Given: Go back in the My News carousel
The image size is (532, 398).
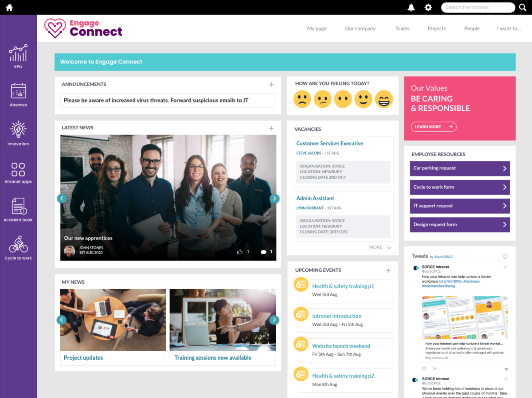Looking at the screenshot, I should click(x=61, y=320).
